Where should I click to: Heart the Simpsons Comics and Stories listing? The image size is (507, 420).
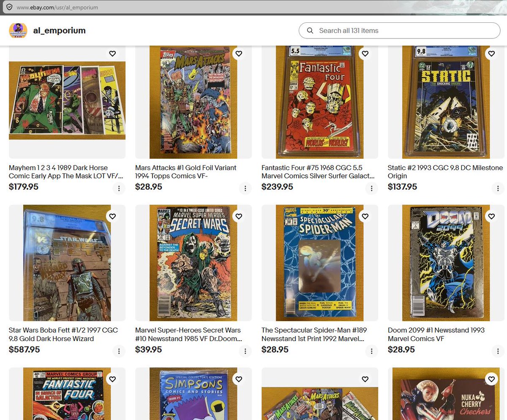pos(239,379)
